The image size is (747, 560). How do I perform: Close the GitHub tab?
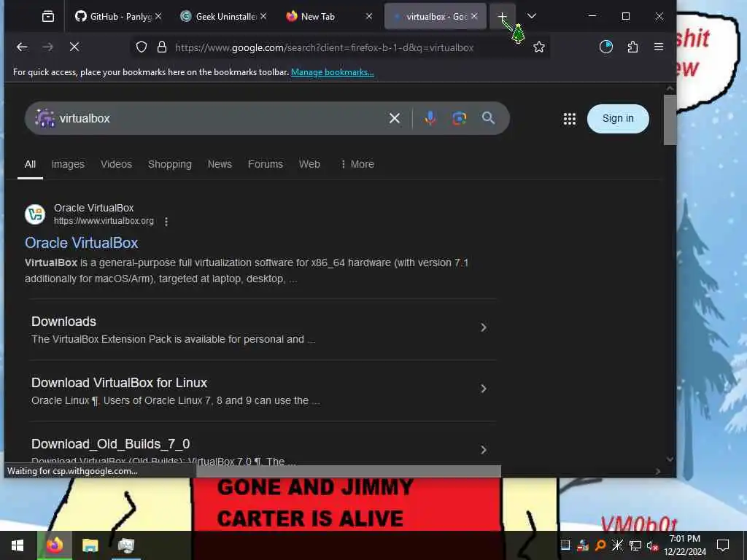[x=158, y=16]
